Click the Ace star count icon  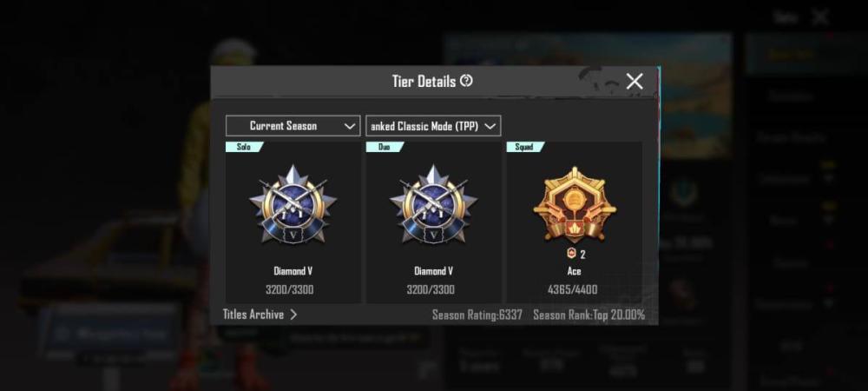(572, 254)
